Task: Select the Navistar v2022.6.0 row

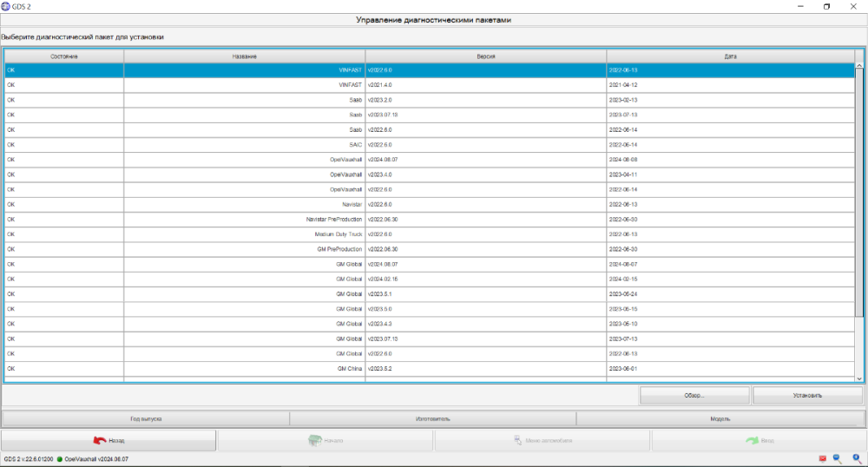Action: (430, 205)
